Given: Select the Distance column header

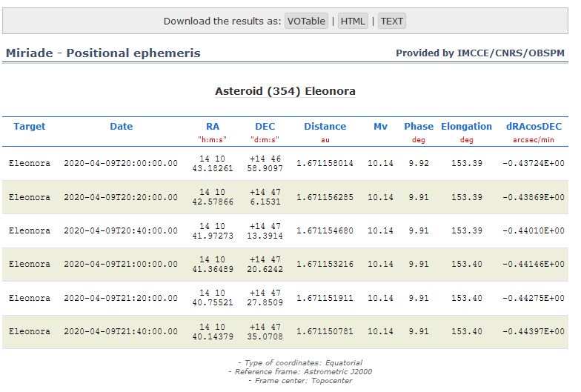Looking at the screenshot, I should click(x=325, y=127).
